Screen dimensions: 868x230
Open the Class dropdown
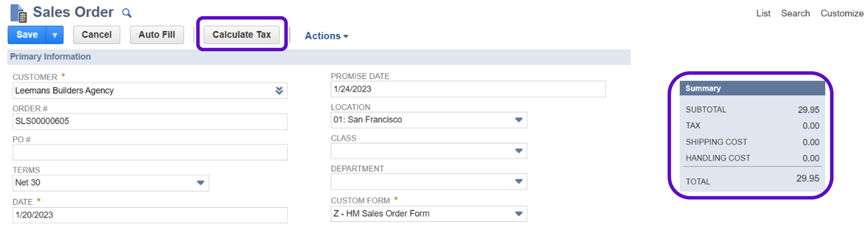tap(518, 151)
